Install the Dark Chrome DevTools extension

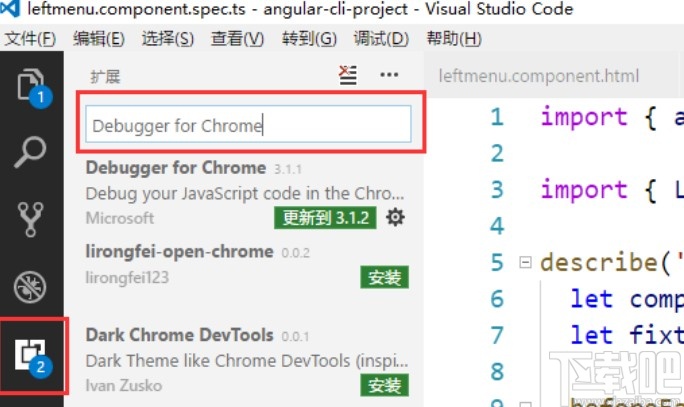[384, 385]
